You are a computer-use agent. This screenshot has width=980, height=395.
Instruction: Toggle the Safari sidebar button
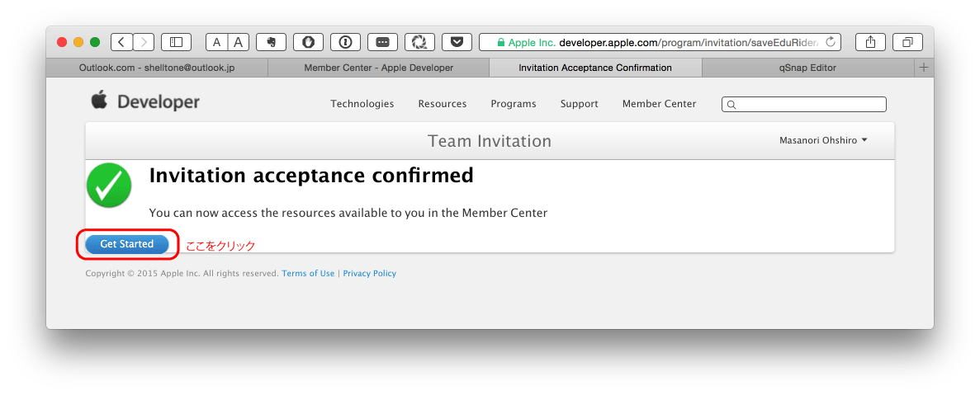click(x=176, y=42)
